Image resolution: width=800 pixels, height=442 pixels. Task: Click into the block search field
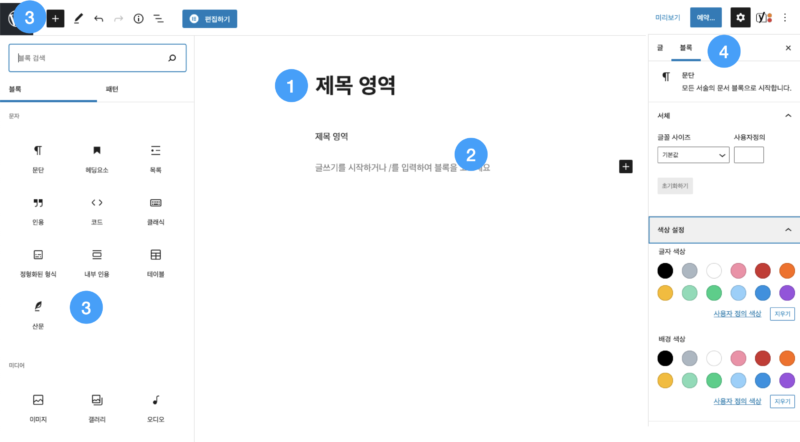click(97, 58)
